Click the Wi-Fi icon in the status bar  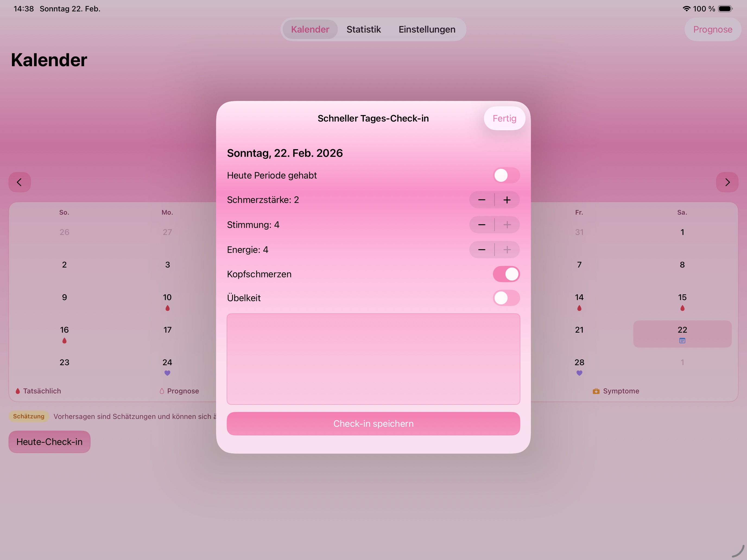(686, 9)
